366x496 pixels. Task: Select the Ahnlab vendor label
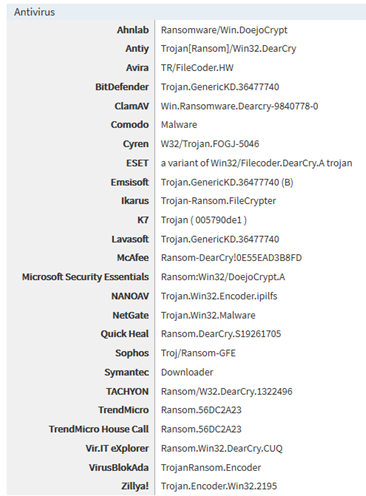(133, 30)
